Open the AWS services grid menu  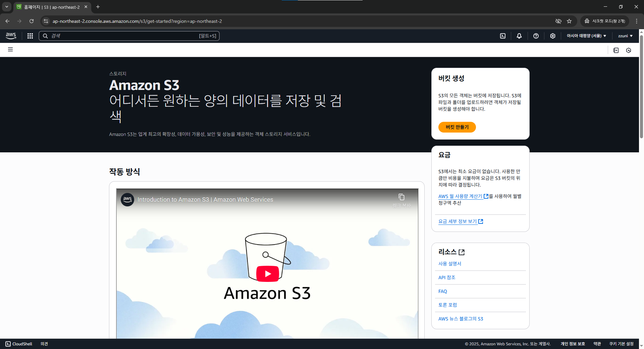[x=30, y=36]
